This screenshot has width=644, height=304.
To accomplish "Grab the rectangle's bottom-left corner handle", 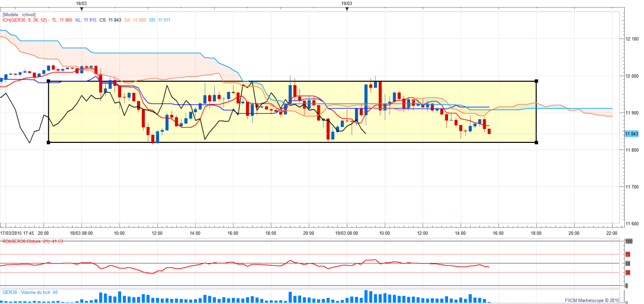I will tap(49, 143).
